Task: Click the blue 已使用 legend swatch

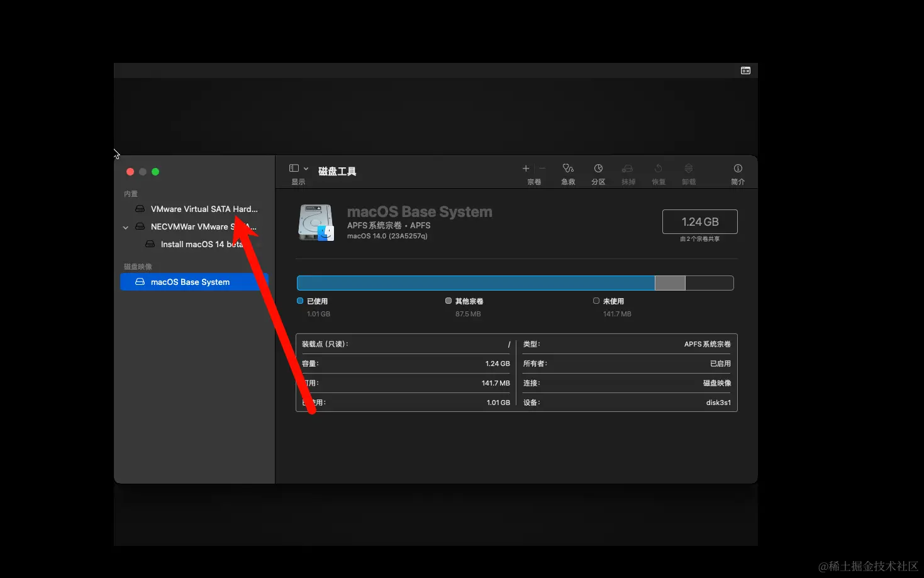Action: (x=300, y=301)
